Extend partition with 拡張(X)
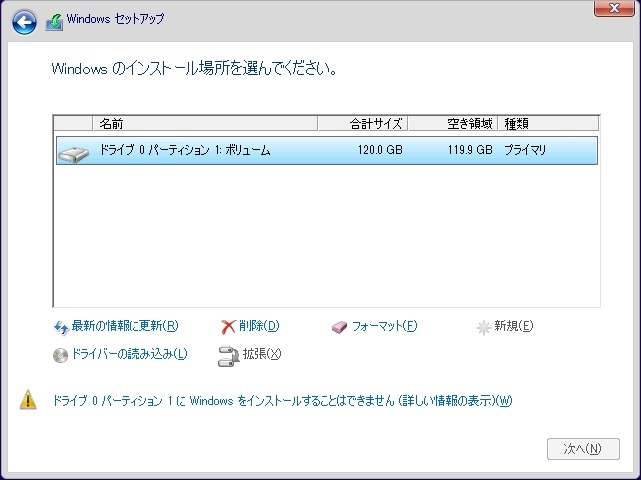 pos(262,354)
